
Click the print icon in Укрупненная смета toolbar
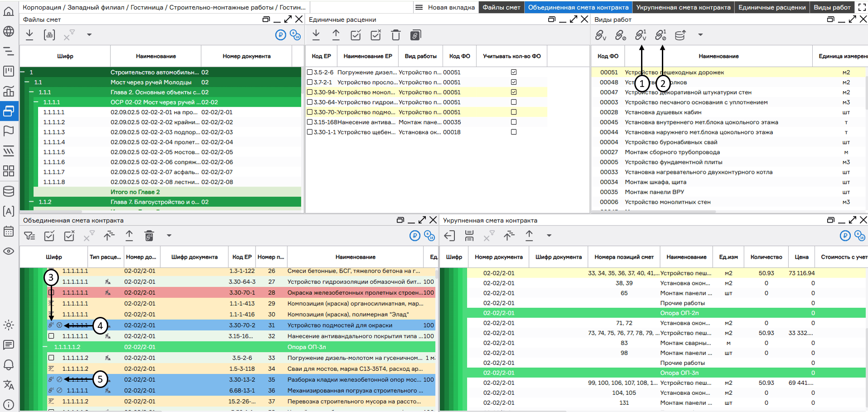coord(469,235)
